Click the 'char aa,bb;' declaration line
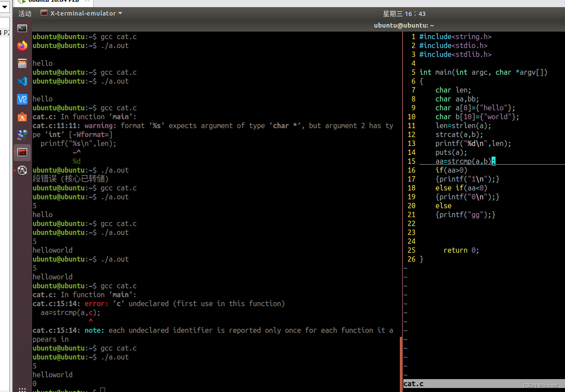 [x=457, y=99]
